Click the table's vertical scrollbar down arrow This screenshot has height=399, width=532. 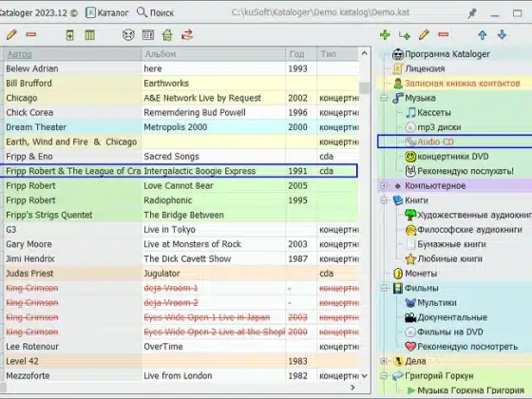(365, 376)
